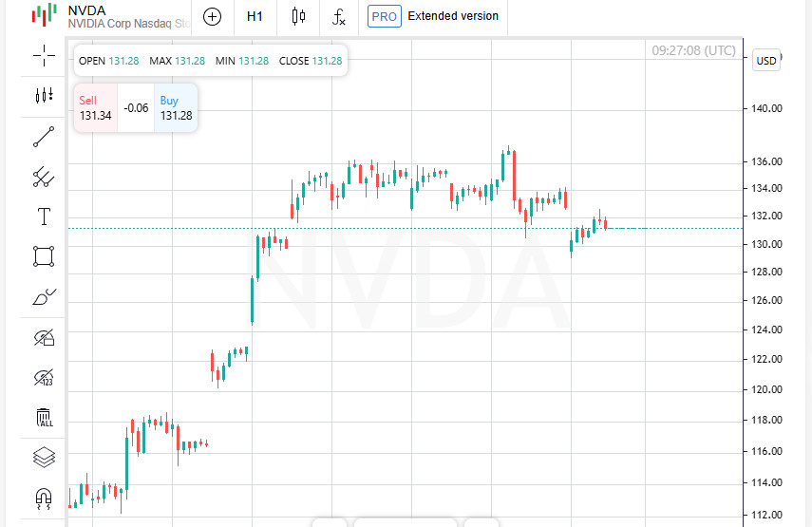812x527 pixels.
Task: Choose the pitchfork channel drawing tool
Action: point(44,177)
